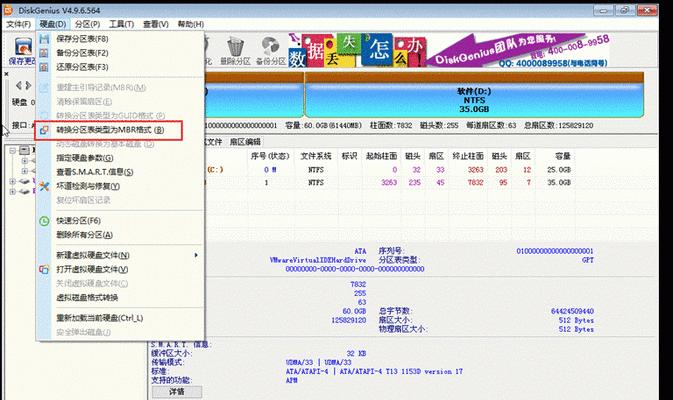Click the 备份分区 toolbar icon
Screen dimensions: 673x400
(x=270, y=51)
